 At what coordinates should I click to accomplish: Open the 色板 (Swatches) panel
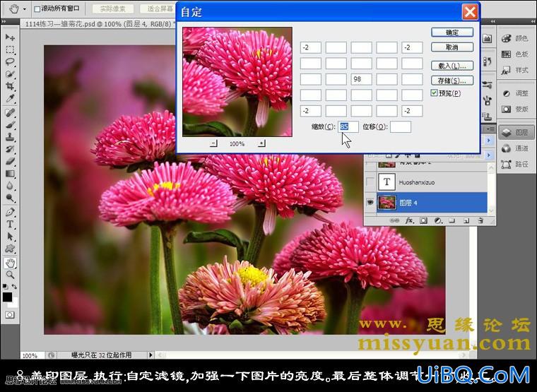[515, 54]
